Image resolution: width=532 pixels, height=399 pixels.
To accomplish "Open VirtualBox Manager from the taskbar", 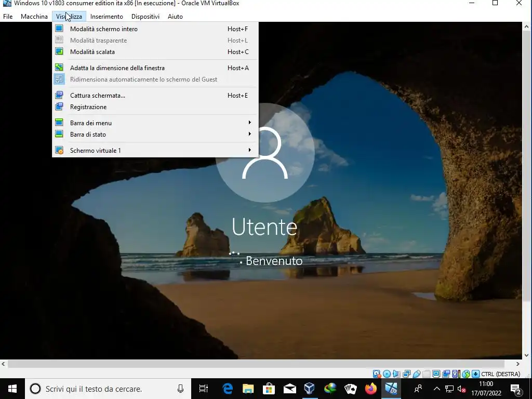I will (310, 389).
